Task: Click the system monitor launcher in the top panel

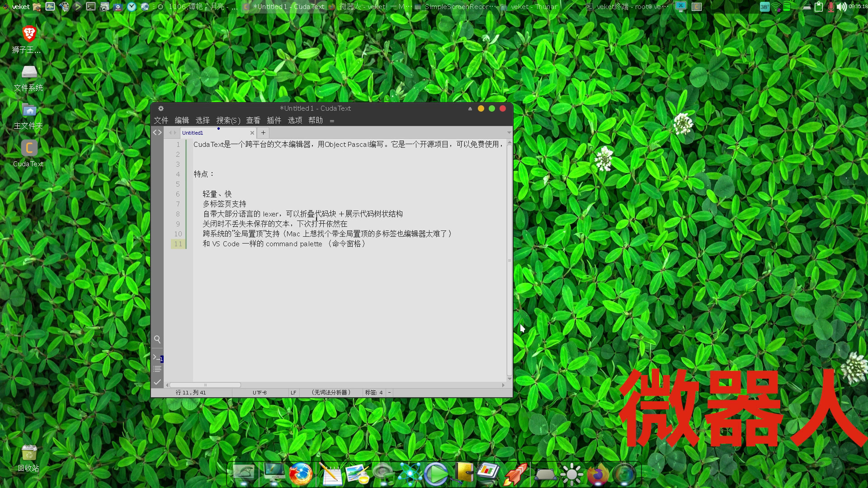Action: 50,6
